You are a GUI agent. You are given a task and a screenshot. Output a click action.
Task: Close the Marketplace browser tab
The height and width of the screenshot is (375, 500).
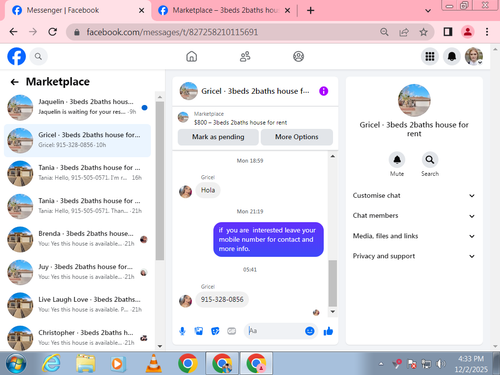click(x=287, y=11)
